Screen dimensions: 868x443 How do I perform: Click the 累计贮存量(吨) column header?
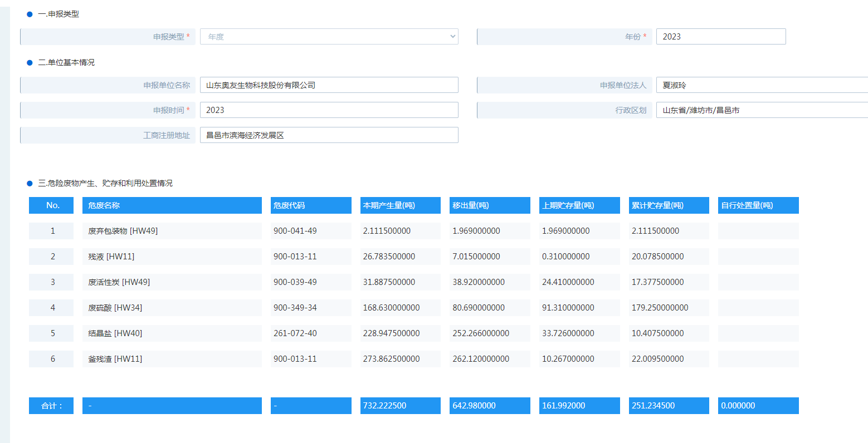[x=669, y=205]
